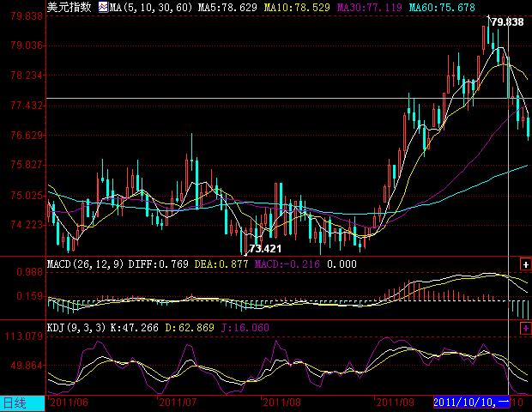Click the 0.988 MACD axis label

pos(30,272)
